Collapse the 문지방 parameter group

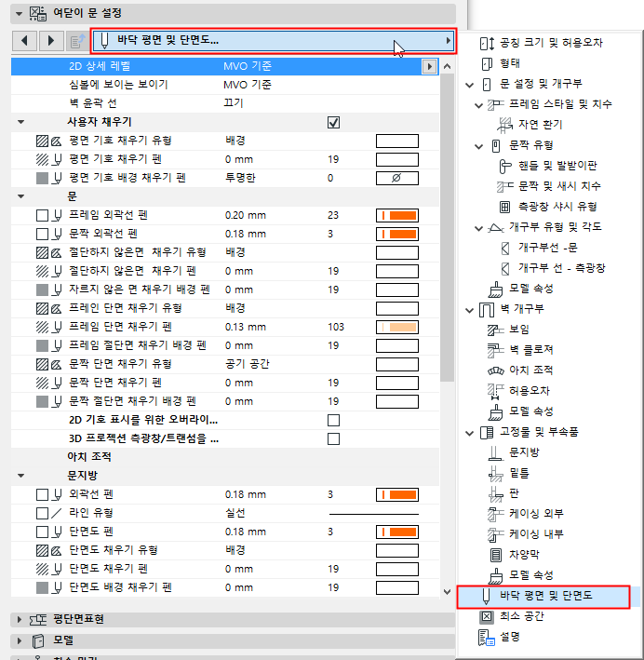[21, 476]
